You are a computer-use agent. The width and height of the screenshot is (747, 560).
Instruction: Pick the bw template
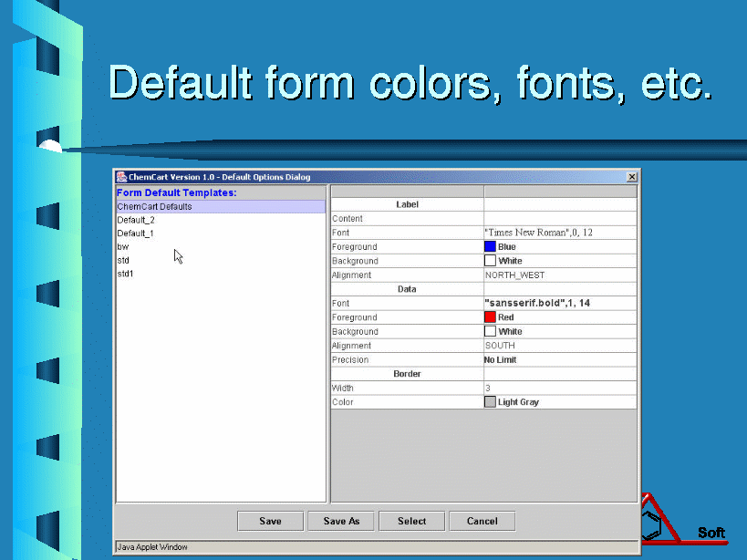[x=221, y=246]
